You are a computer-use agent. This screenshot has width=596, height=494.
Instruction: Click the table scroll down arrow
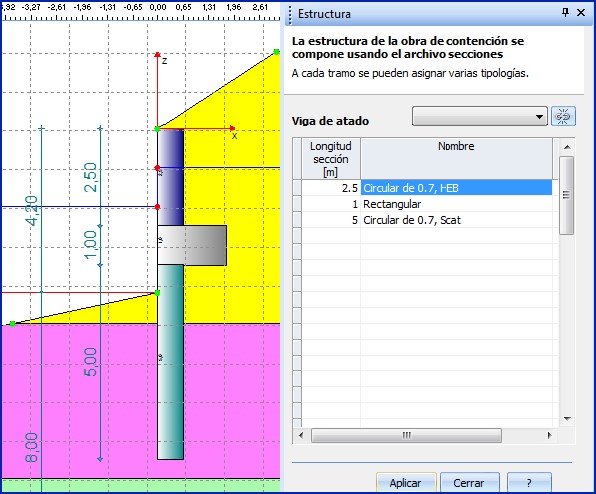[x=567, y=419]
